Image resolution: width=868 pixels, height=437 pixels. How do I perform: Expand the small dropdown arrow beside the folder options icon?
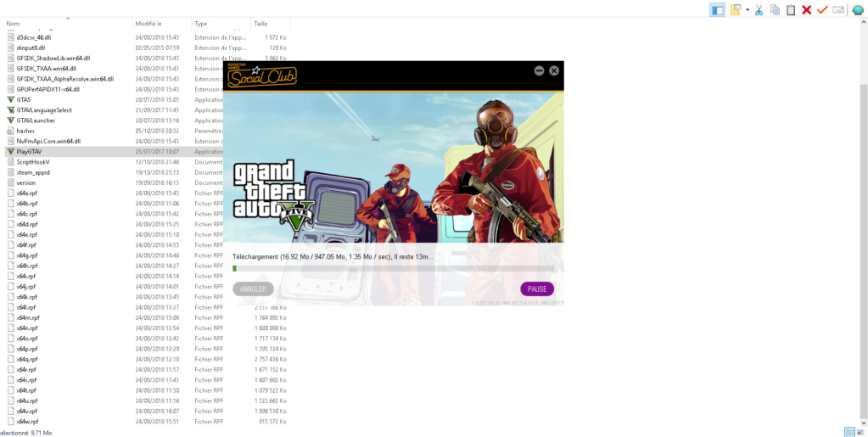coord(748,10)
